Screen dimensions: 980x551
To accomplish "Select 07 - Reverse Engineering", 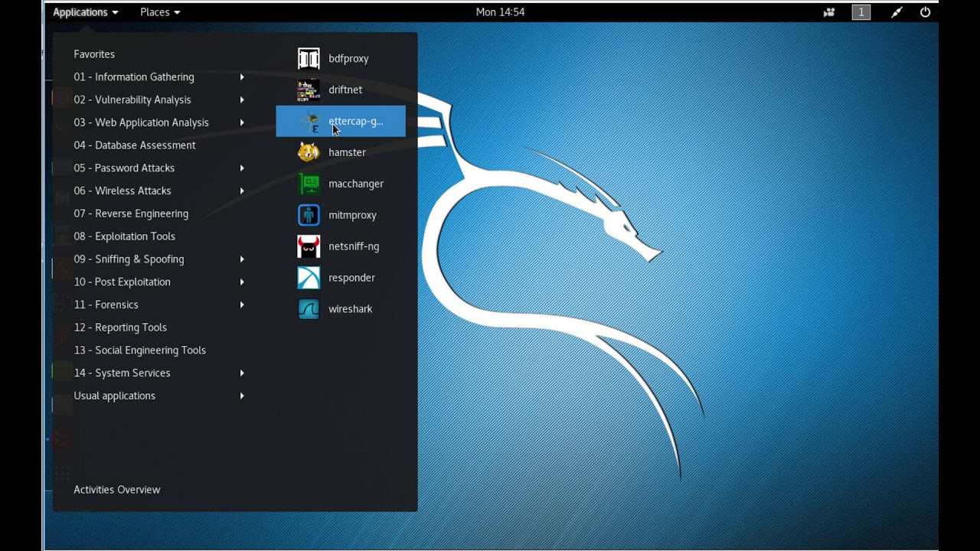I will [131, 214].
